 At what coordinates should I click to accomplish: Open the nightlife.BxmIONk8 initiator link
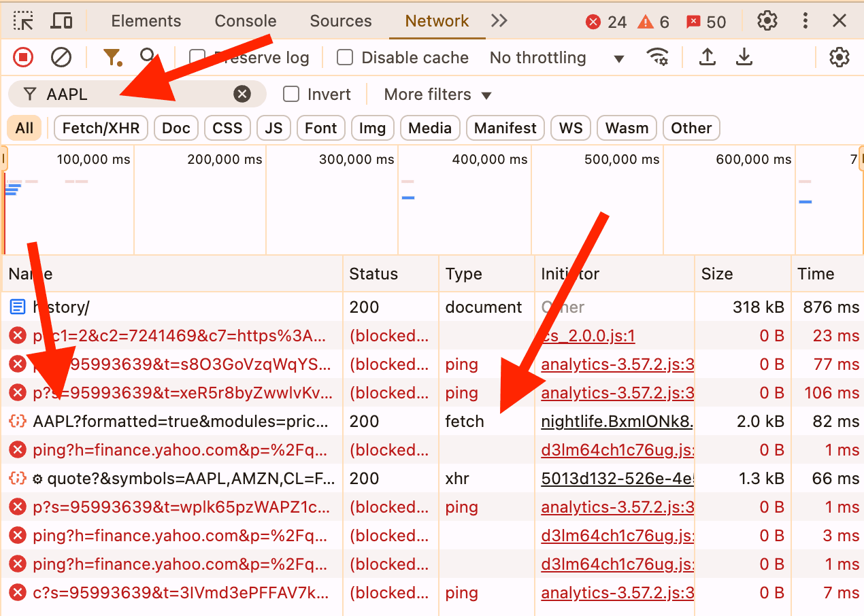click(617, 422)
